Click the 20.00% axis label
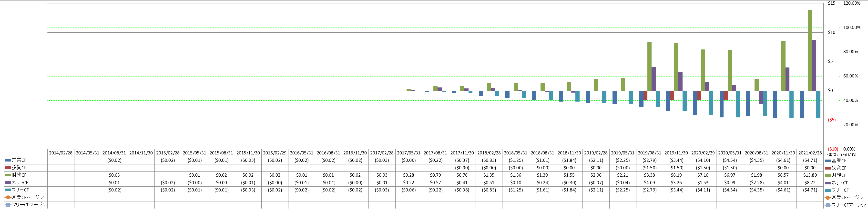Image resolution: width=868 pixels, height=209 pixels. click(850, 124)
